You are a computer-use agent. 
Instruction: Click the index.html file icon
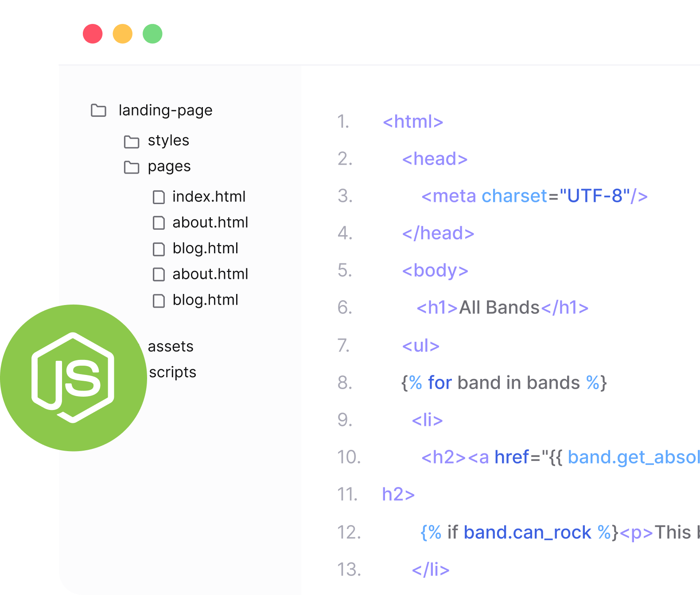coord(159,197)
